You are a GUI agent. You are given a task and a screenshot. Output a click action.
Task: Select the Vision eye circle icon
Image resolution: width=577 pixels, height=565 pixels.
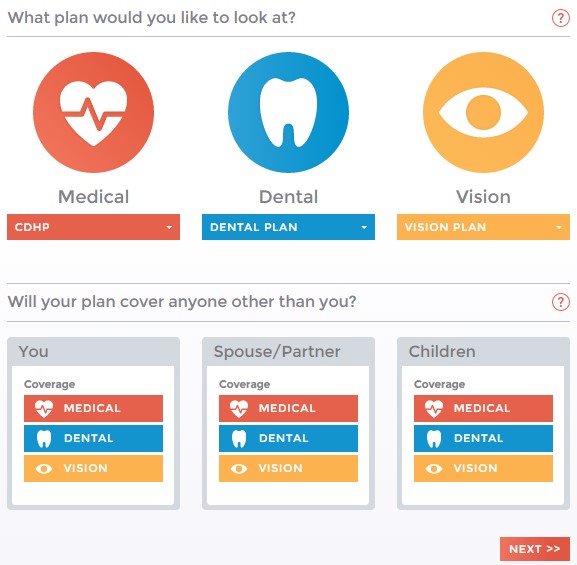483,112
